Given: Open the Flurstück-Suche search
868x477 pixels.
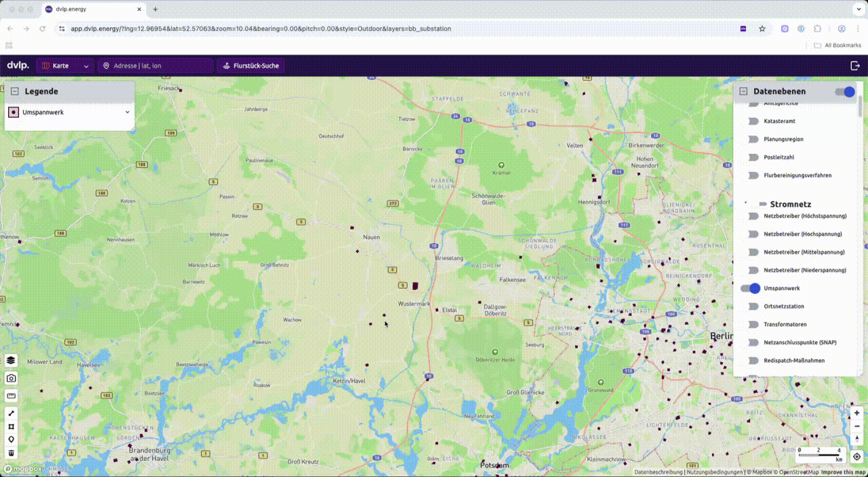Looking at the screenshot, I should click(251, 66).
